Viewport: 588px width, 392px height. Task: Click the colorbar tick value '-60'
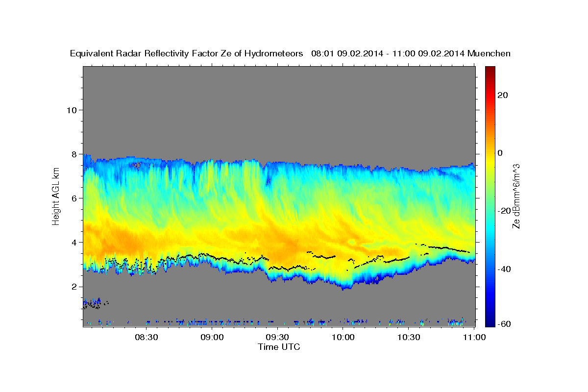pos(504,324)
